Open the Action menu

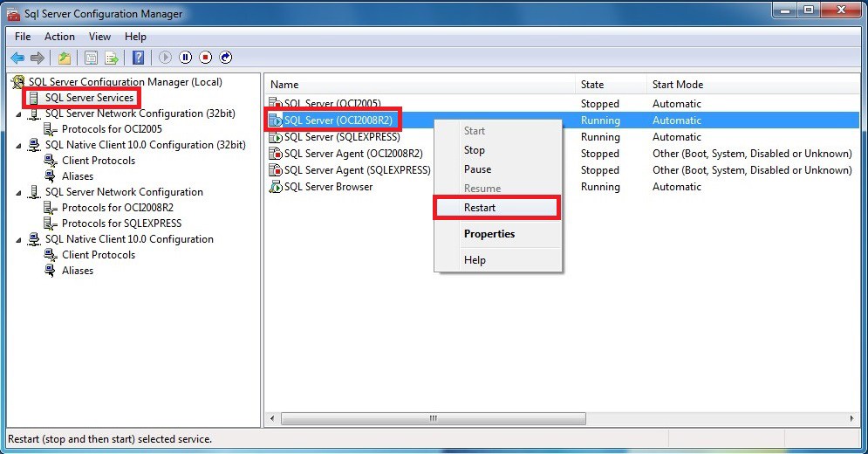pos(59,37)
